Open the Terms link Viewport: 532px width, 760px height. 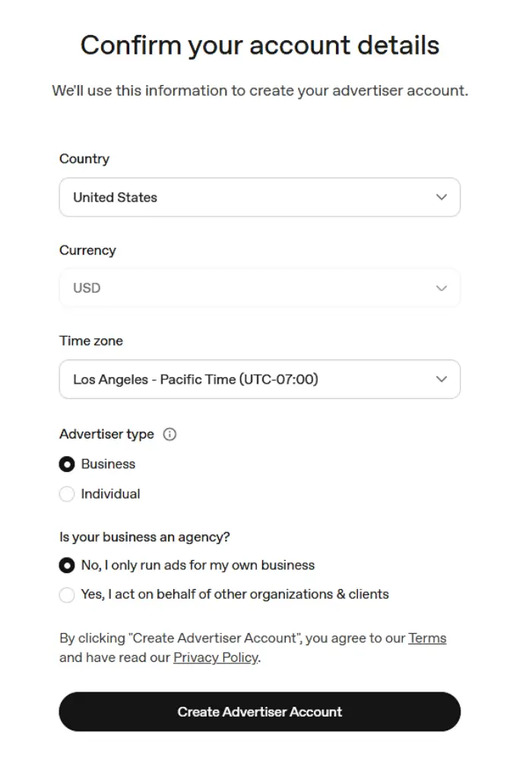pos(427,638)
